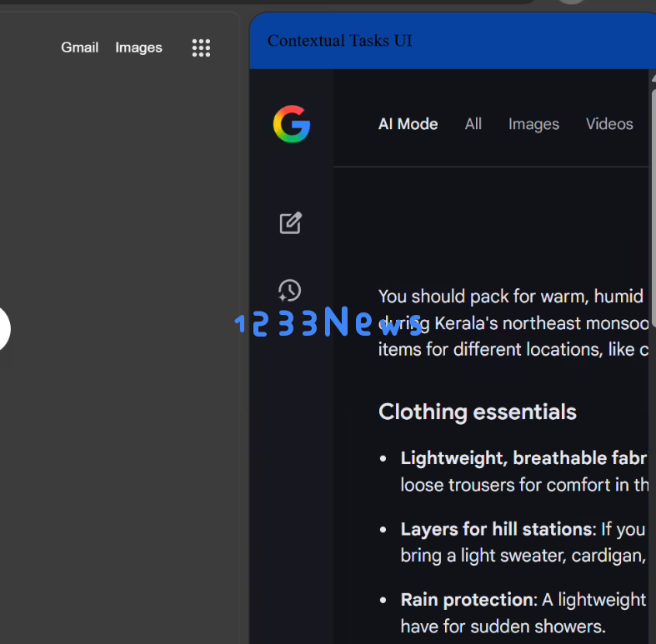This screenshot has height=644, width=656.
Task: Open the Gmail link
Action: pos(79,47)
